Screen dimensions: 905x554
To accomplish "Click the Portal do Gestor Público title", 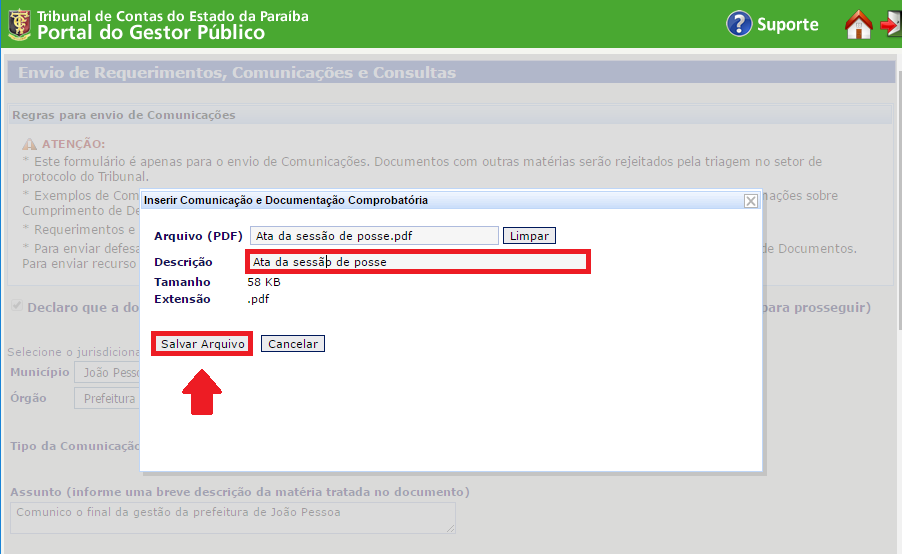I will click(x=151, y=33).
